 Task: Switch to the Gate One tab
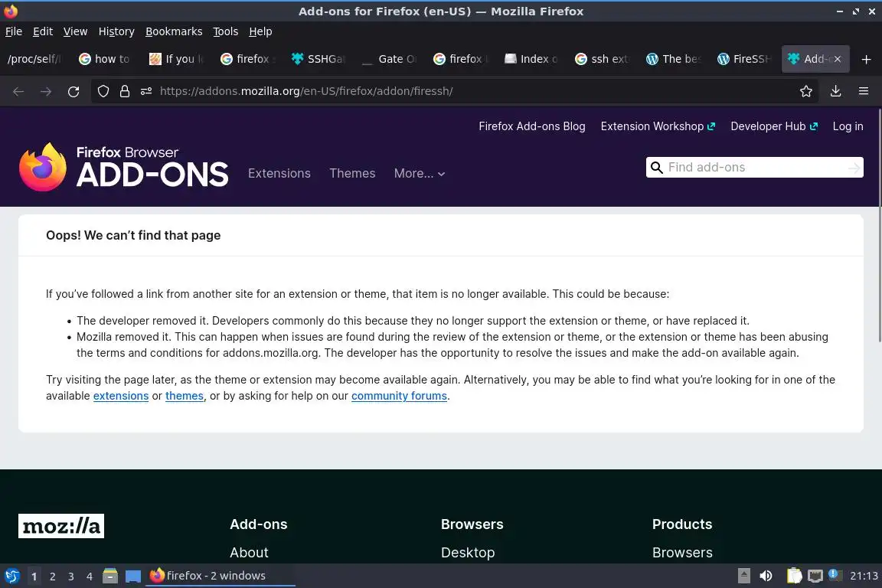click(389, 59)
